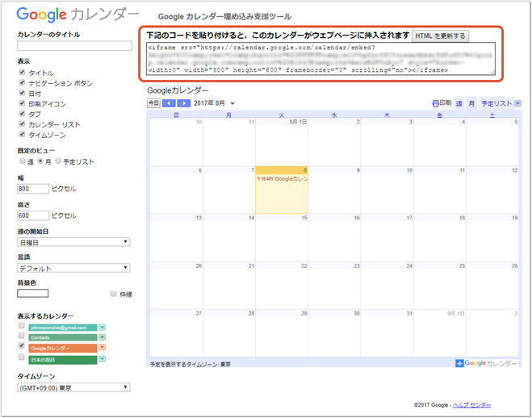532x418 pixels.
Task: Click the teal pikresponsive@gmail.com calendar bar
Action: pyautogui.click(x=63, y=328)
